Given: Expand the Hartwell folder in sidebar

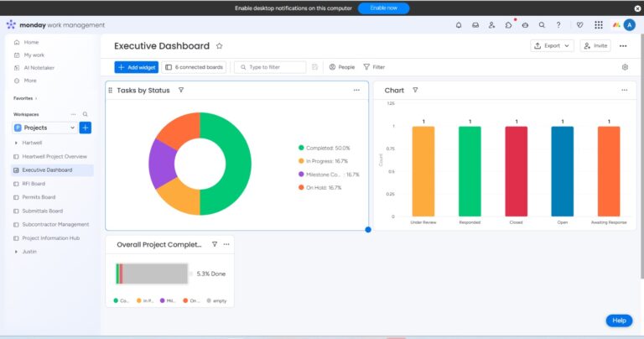Looking at the screenshot, I should pos(16,143).
